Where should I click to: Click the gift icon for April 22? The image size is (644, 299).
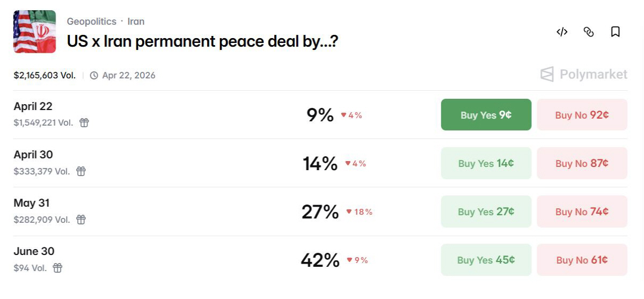point(84,123)
